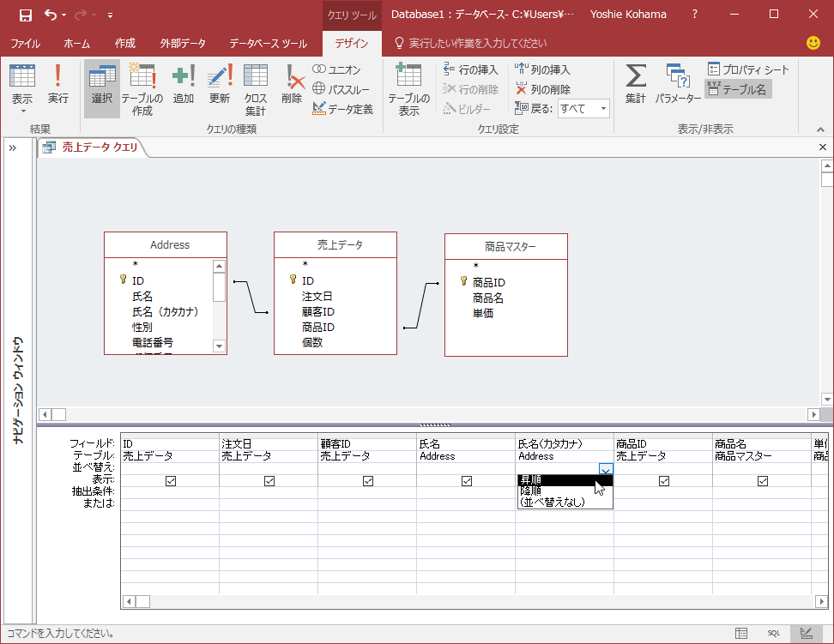Click テーブルの作成 make-table query icon
834x644 pixels.
tap(142, 89)
